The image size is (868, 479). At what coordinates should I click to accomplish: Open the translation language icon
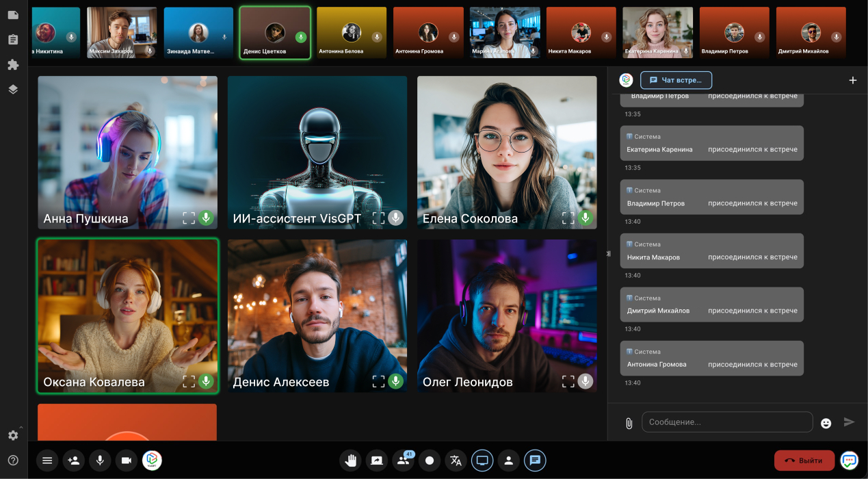click(x=456, y=461)
